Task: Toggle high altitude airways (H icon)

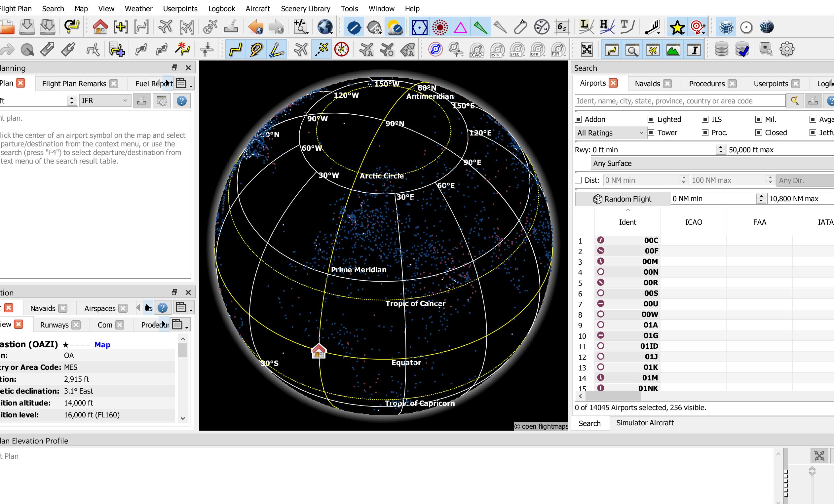Action: pyautogui.click(x=607, y=27)
